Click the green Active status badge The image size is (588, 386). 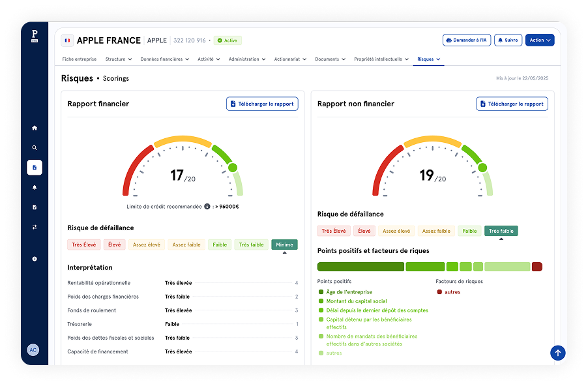tap(228, 40)
